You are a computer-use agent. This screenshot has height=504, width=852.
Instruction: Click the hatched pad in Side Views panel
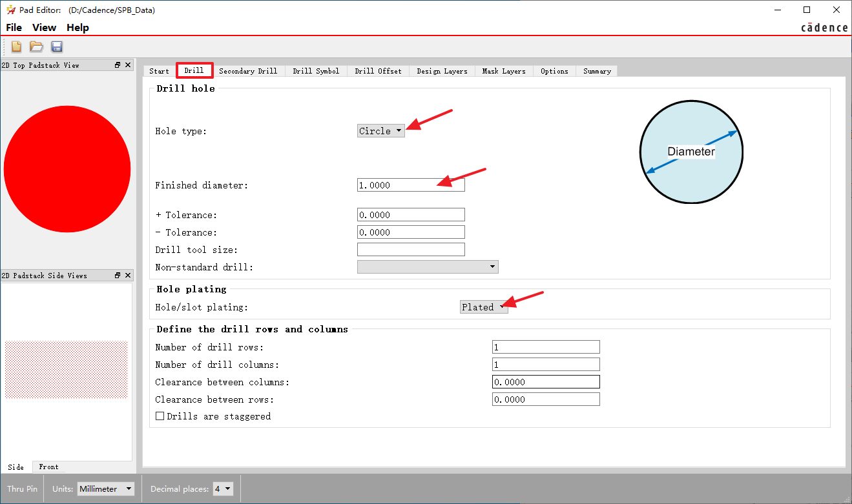click(x=67, y=370)
